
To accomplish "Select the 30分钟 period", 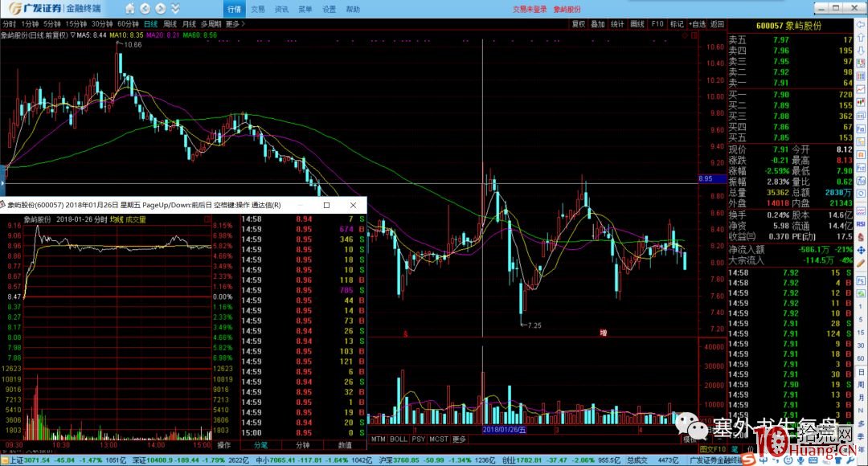I will pyautogui.click(x=102, y=24).
